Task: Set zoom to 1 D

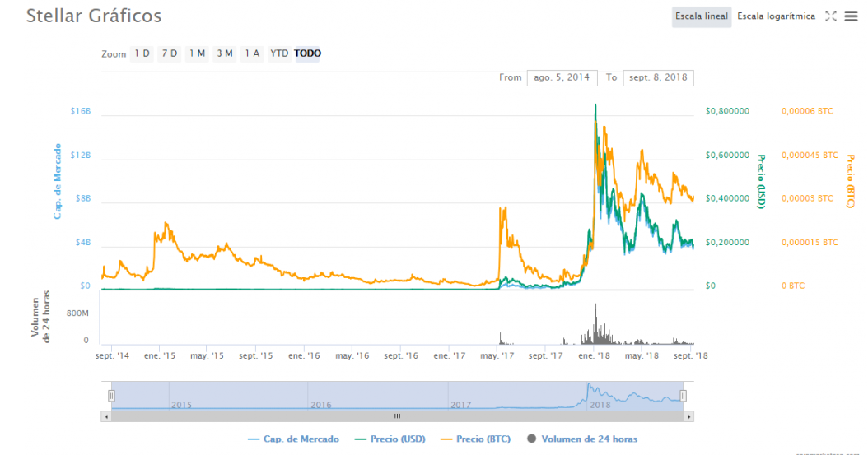Action: (142, 53)
